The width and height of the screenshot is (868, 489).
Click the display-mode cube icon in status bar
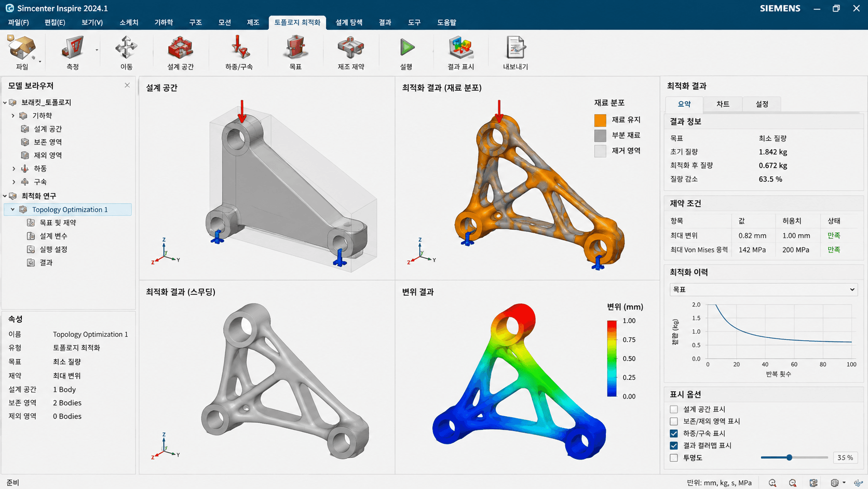coord(835,483)
